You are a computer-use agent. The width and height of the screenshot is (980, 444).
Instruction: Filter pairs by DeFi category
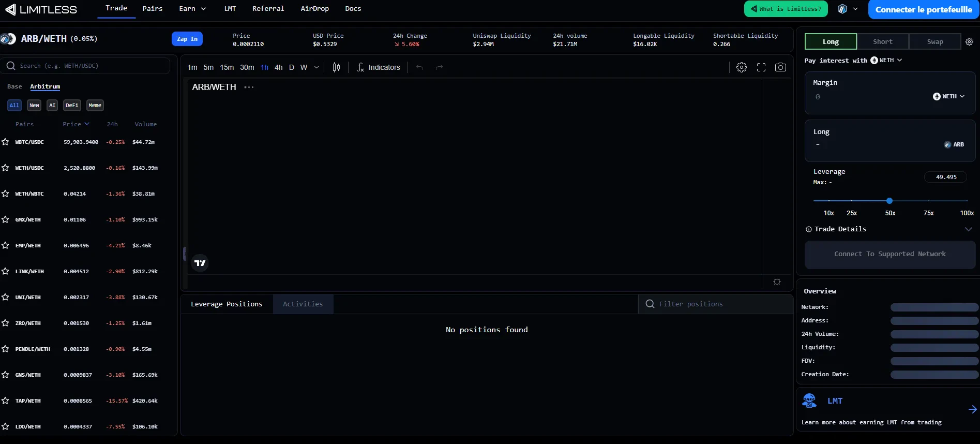click(x=72, y=106)
